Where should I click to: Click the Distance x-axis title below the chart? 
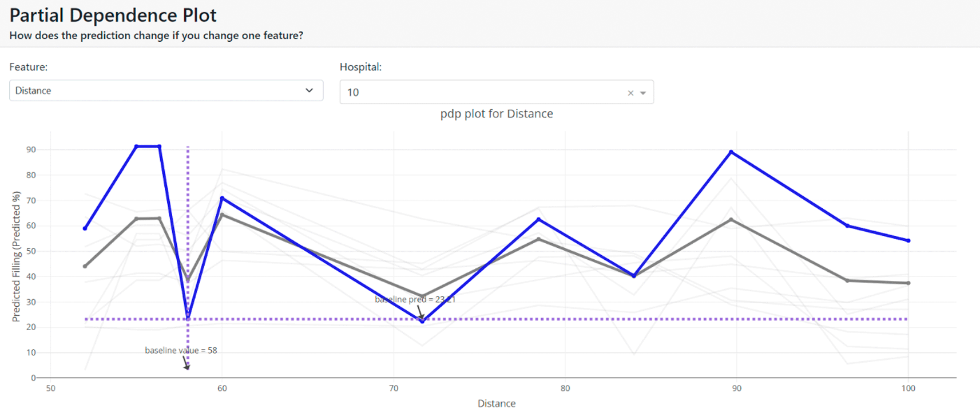(496, 403)
